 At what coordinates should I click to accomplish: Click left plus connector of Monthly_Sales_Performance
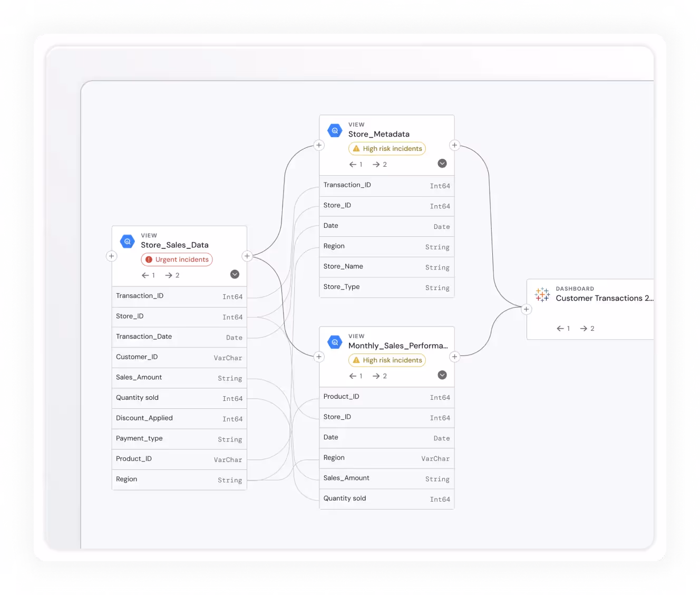(319, 357)
